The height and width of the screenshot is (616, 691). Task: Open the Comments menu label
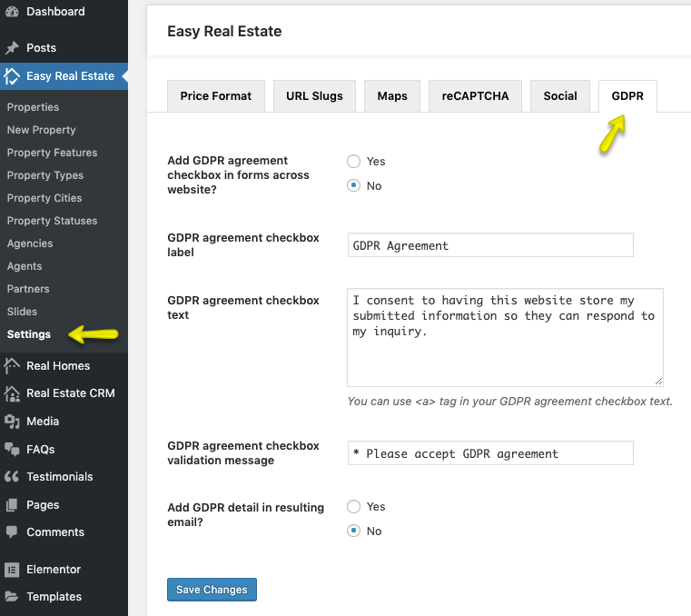(x=55, y=532)
